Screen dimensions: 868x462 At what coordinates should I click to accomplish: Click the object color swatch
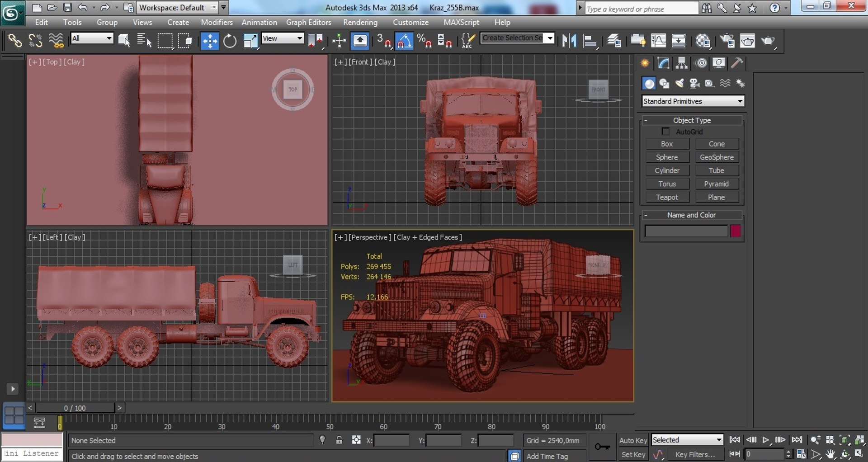coord(736,231)
